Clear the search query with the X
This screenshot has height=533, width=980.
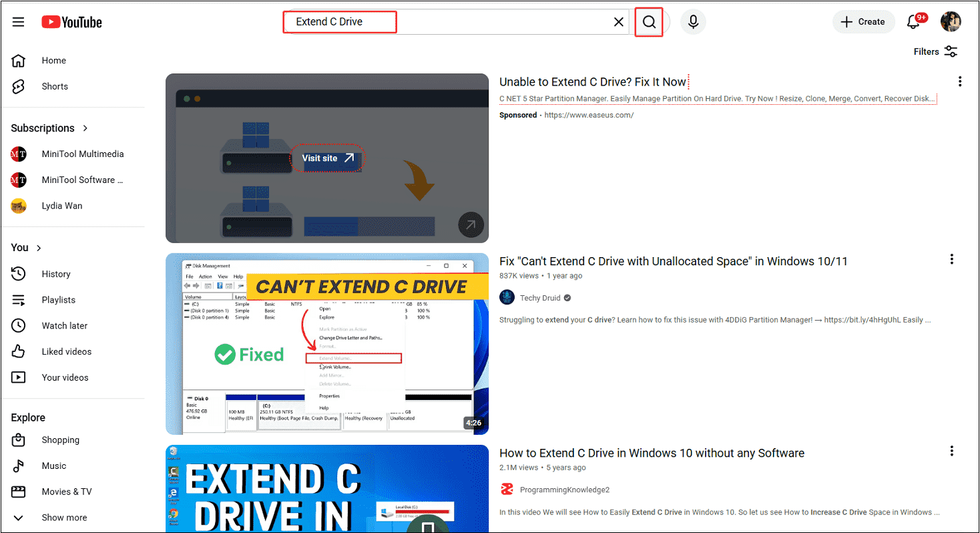click(x=618, y=21)
